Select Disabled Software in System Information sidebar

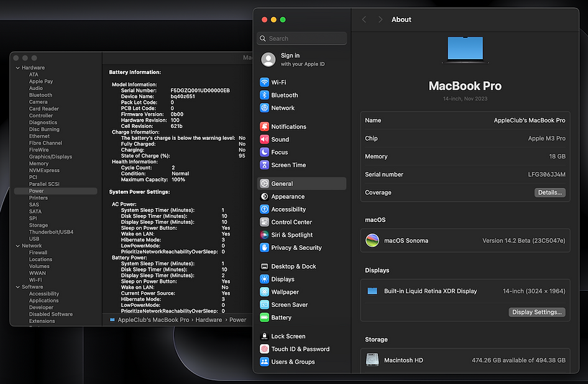50,314
